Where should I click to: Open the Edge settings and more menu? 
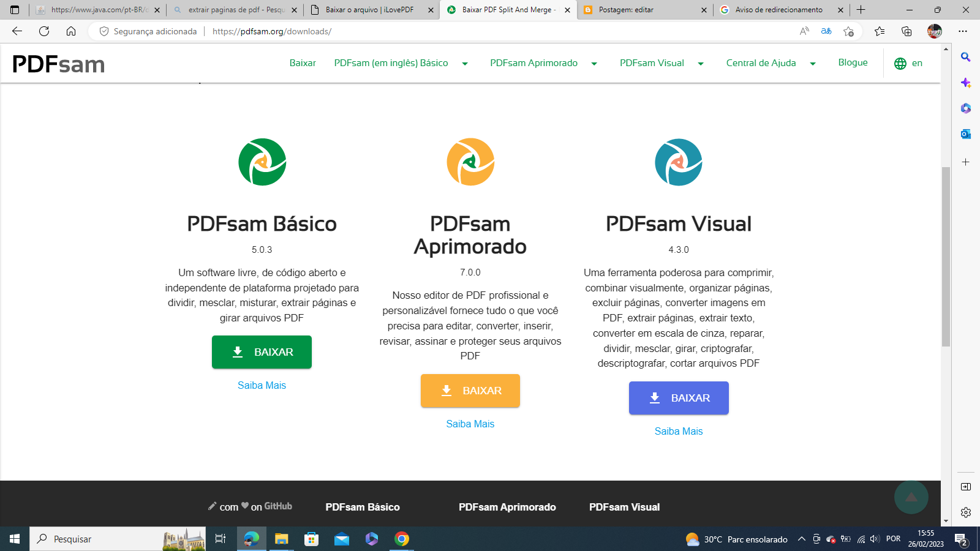[963, 31]
